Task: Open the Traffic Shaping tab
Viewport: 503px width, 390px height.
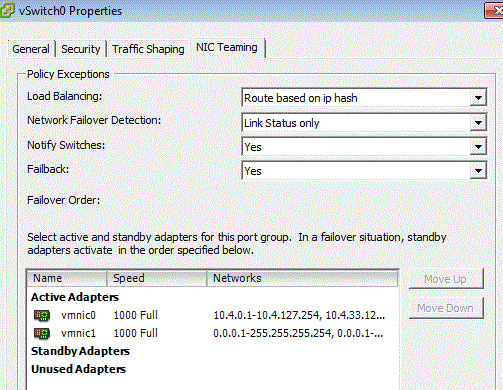Action: [148, 49]
